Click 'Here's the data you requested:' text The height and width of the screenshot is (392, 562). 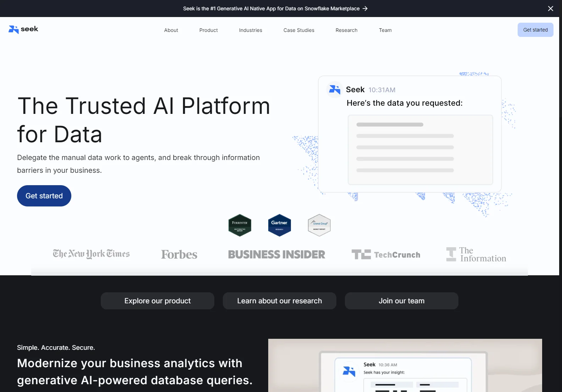[x=404, y=103]
